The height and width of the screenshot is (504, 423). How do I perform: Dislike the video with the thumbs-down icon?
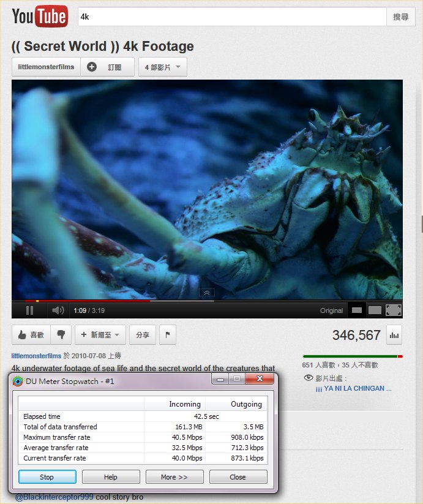61,334
